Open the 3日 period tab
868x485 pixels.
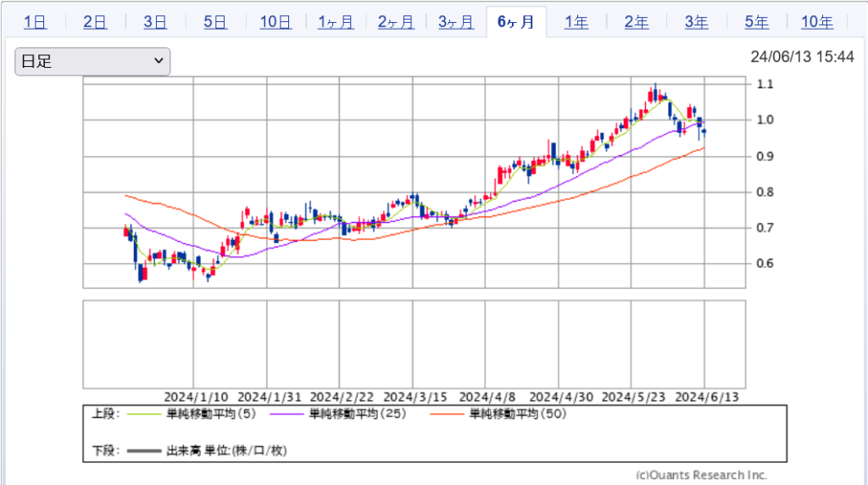[x=155, y=22]
